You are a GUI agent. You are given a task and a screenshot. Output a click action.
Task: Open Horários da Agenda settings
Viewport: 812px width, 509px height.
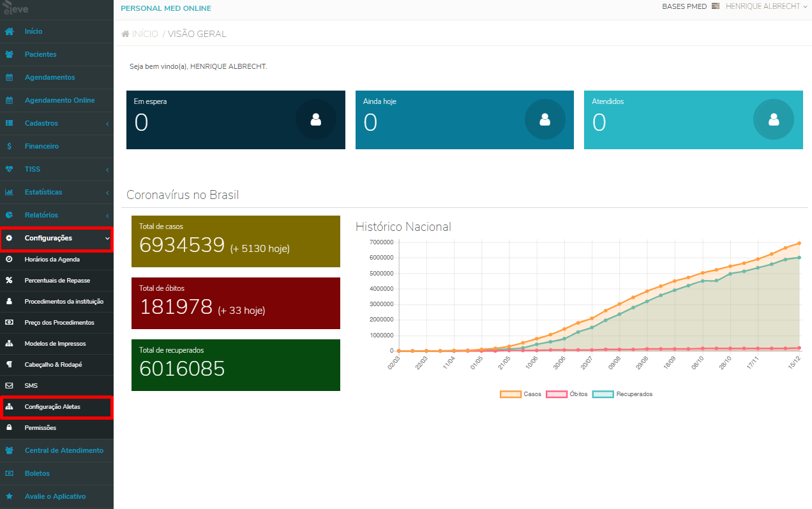pyautogui.click(x=57, y=260)
